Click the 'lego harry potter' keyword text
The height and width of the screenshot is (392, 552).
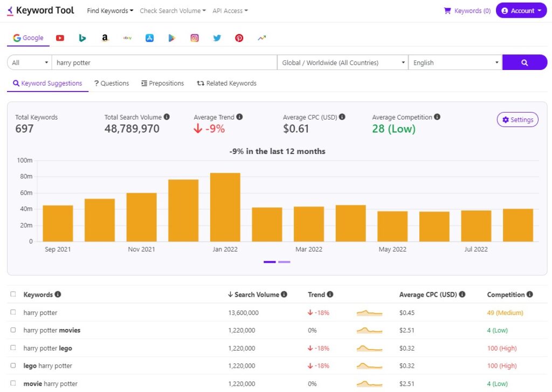(47, 366)
